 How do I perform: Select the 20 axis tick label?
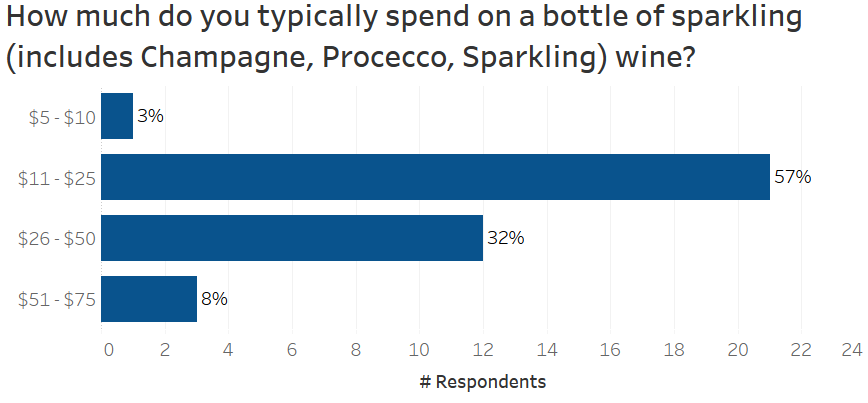pos(738,349)
